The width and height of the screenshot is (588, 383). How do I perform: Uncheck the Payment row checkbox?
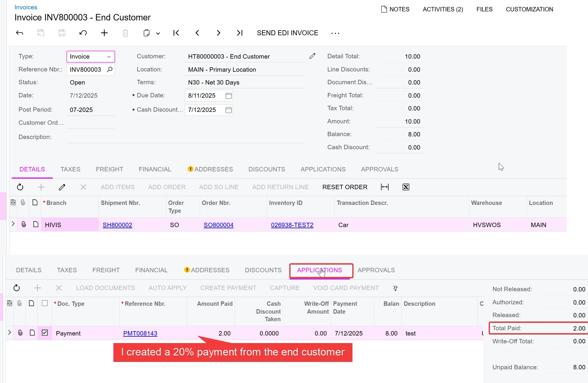point(45,333)
